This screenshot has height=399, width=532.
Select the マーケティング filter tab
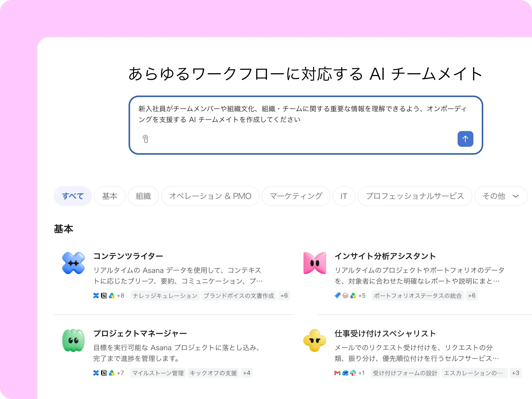(296, 196)
